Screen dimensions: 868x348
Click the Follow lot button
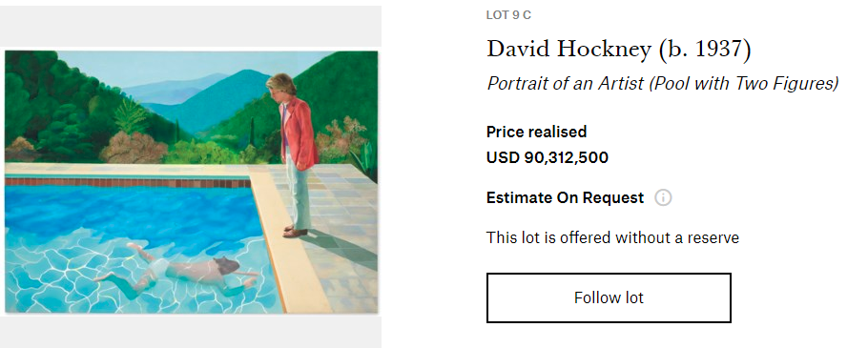click(x=609, y=297)
